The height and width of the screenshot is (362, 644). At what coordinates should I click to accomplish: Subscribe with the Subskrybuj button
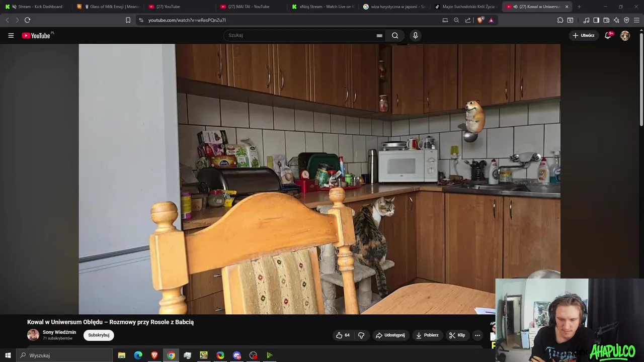click(x=99, y=335)
